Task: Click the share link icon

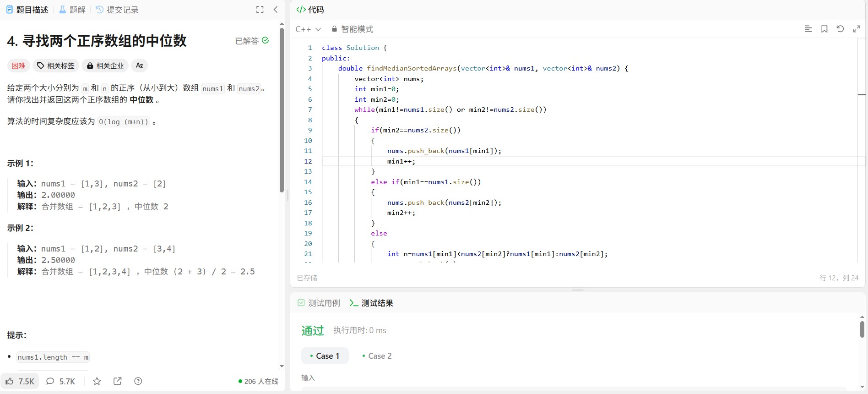Action: pos(117,381)
